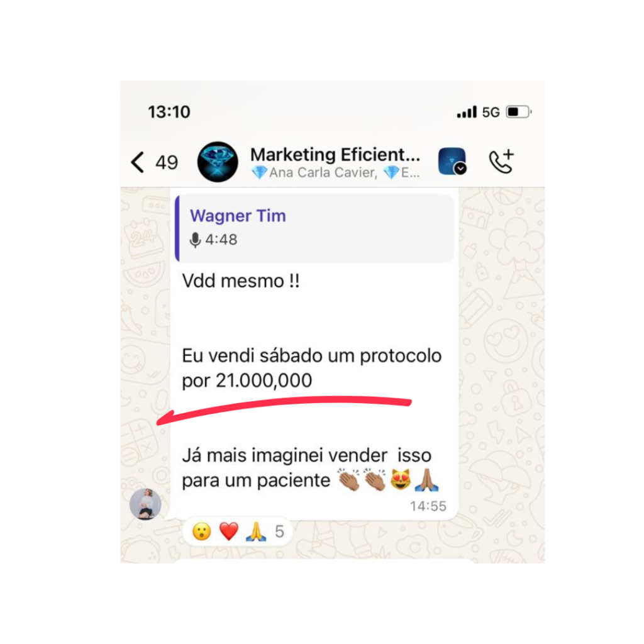The image size is (644, 644).
Task: Open the blue square dropdown icon
Action: click(452, 162)
